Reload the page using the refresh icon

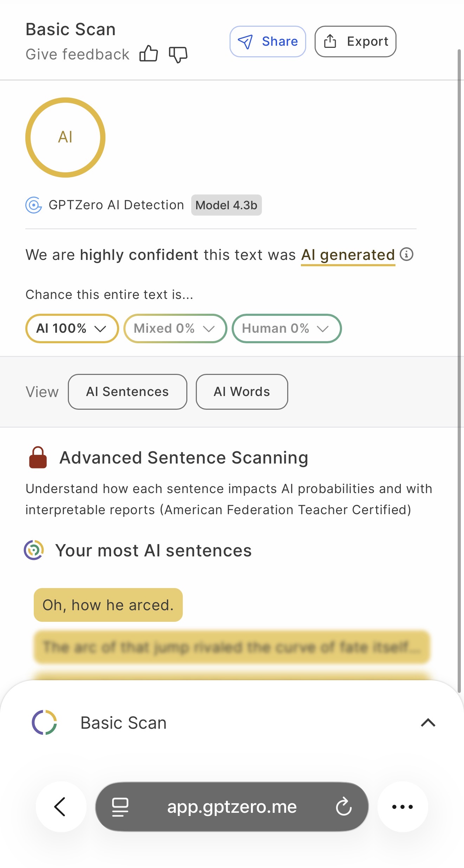(x=343, y=806)
